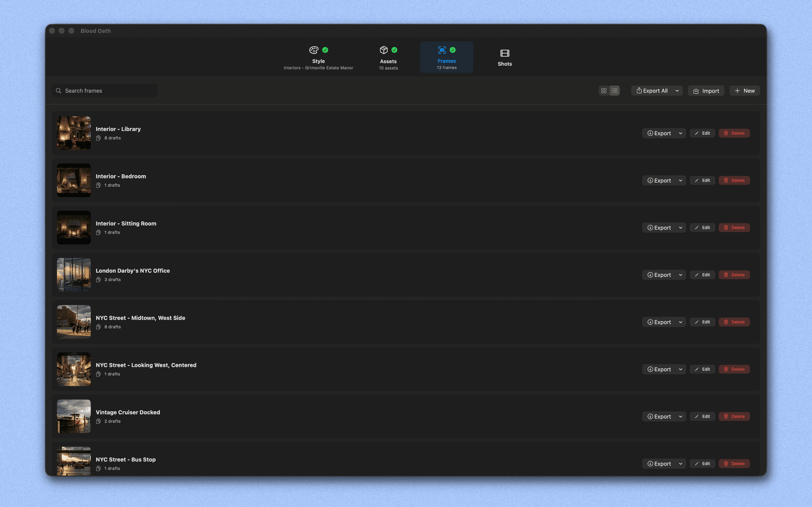Edit the London Darby's NYC Office frame
Screen dimensions: 812x507
[x=702, y=275]
